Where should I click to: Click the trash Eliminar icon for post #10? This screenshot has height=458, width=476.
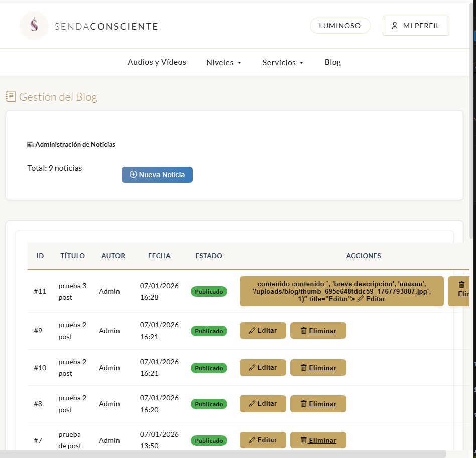tap(303, 368)
